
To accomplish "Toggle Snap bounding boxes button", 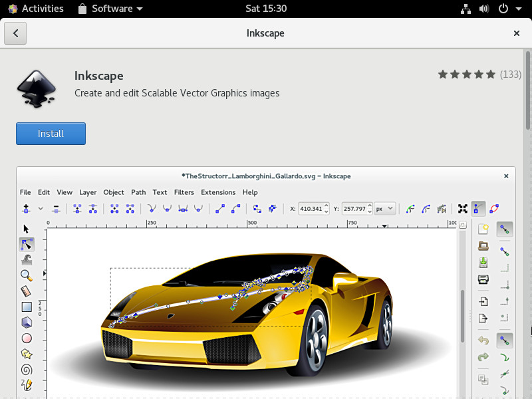I will point(505,252).
